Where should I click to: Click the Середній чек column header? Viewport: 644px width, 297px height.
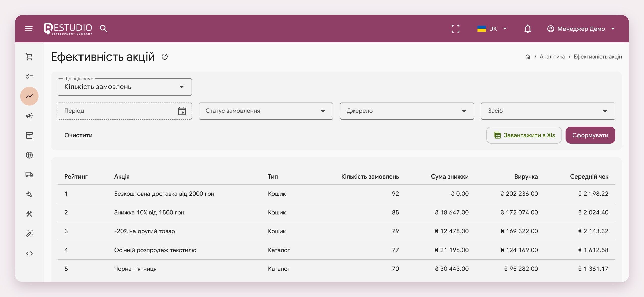pos(589,176)
